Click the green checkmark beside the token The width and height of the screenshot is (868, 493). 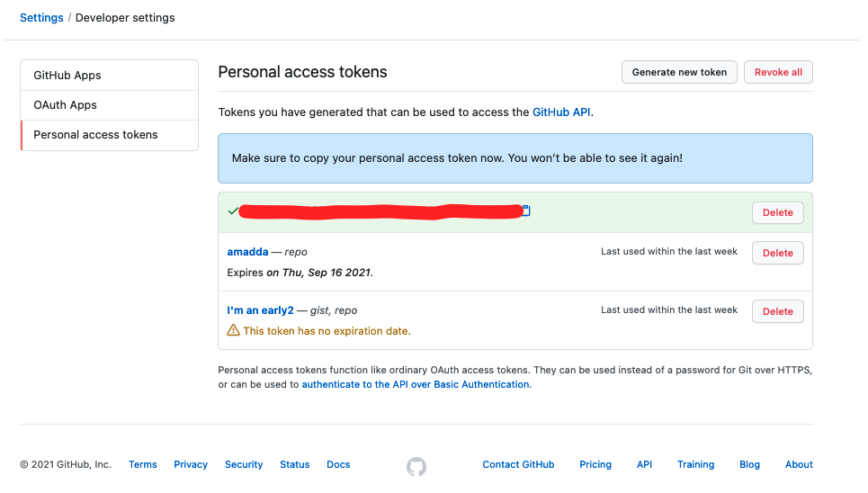pyautogui.click(x=233, y=211)
